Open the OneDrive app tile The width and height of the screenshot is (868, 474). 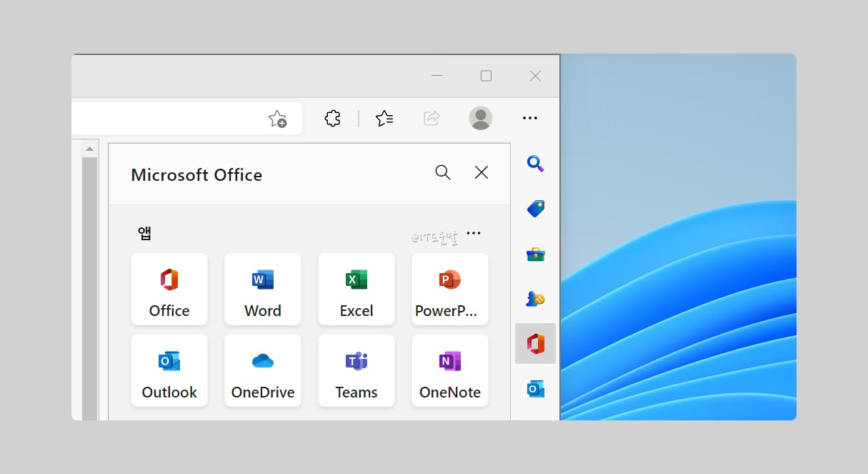[x=263, y=370]
